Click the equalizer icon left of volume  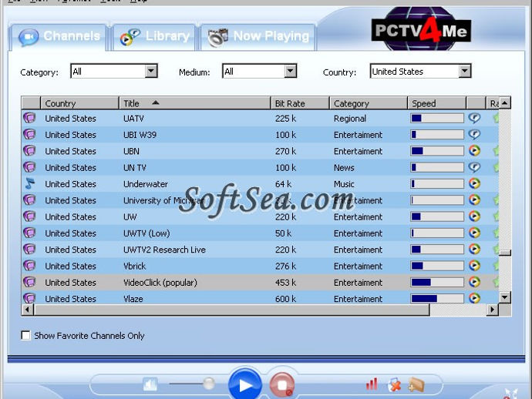(150, 384)
